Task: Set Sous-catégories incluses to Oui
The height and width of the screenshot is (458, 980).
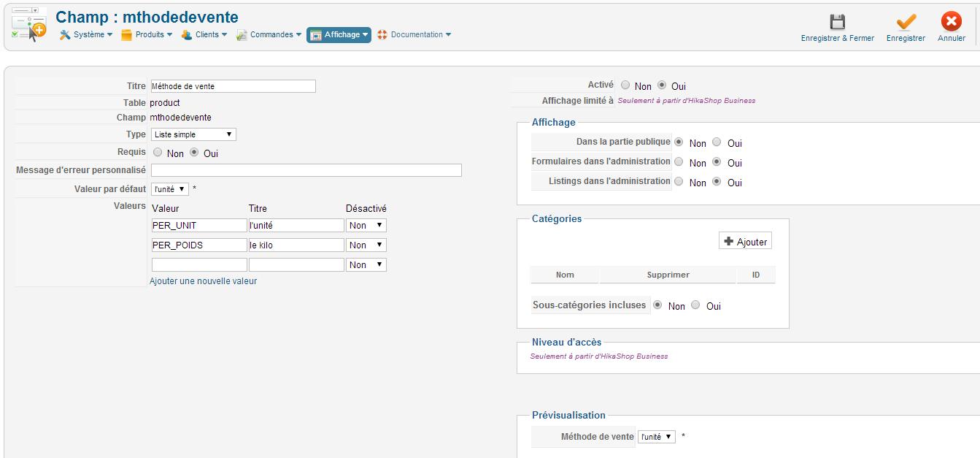Action: click(696, 305)
